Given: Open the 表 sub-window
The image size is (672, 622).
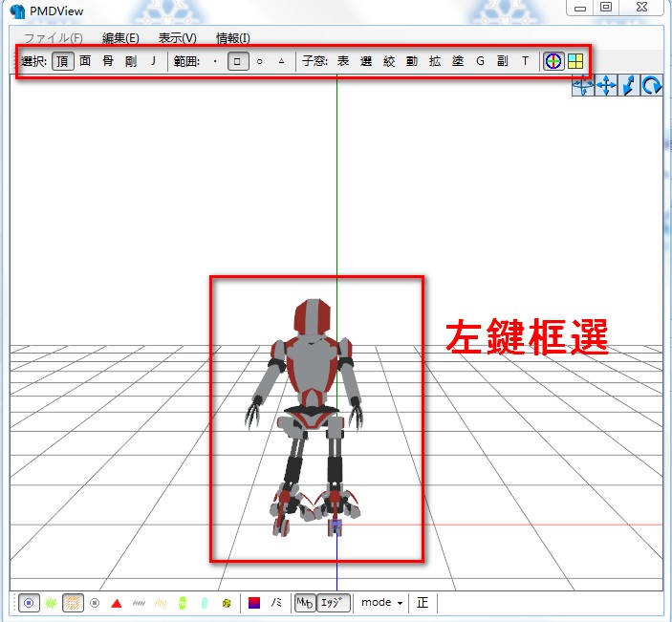Looking at the screenshot, I should tap(343, 61).
